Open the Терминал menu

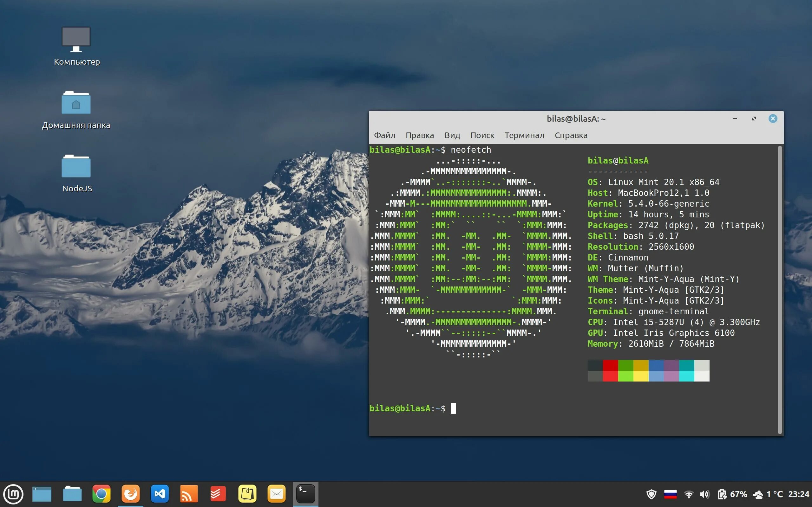(x=524, y=135)
